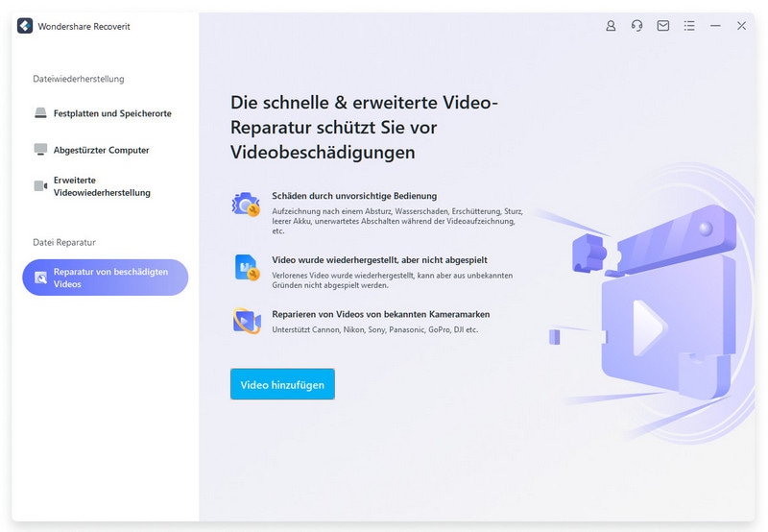Click the Datei Reparatur section label
Screen dimensions: 768x532
[64, 242]
